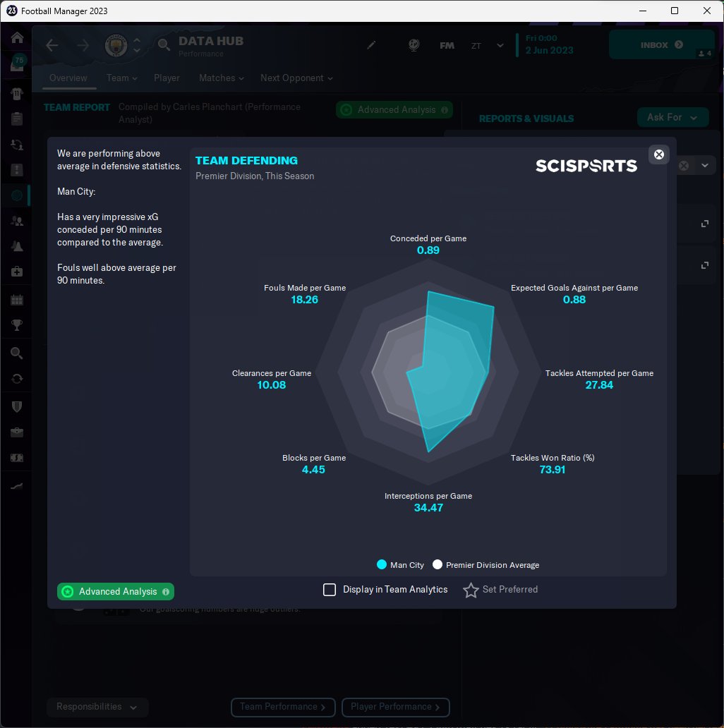Toggle Premier Division Average legend marker
The image size is (724, 728).
[437, 564]
